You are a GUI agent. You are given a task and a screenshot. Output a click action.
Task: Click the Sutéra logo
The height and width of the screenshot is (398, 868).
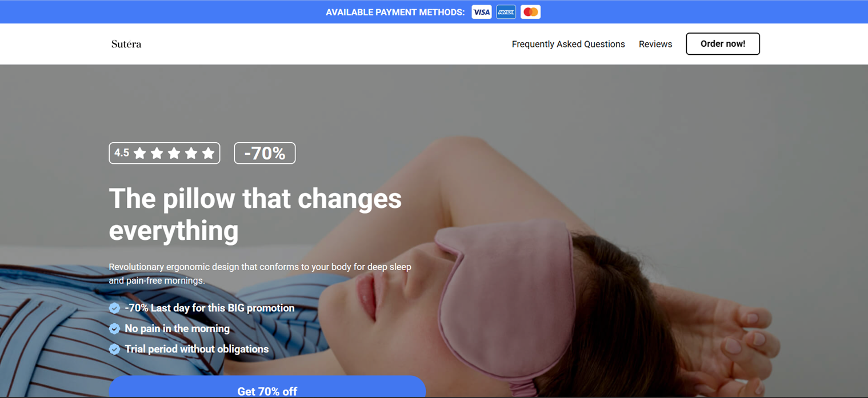click(x=126, y=44)
